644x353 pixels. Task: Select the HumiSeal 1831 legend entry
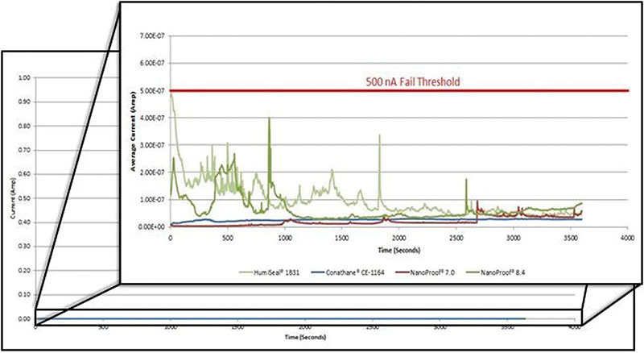click(x=270, y=272)
